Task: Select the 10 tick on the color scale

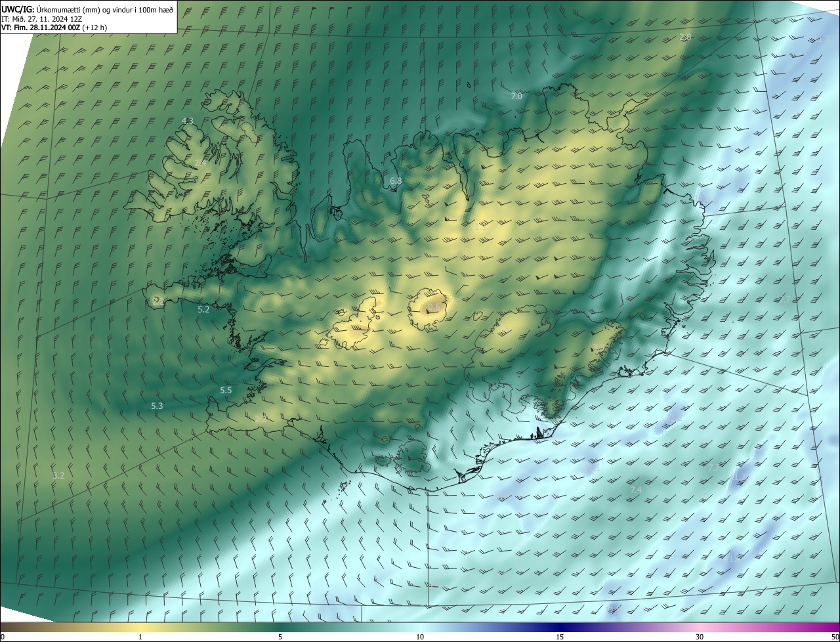Action: [420, 637]
